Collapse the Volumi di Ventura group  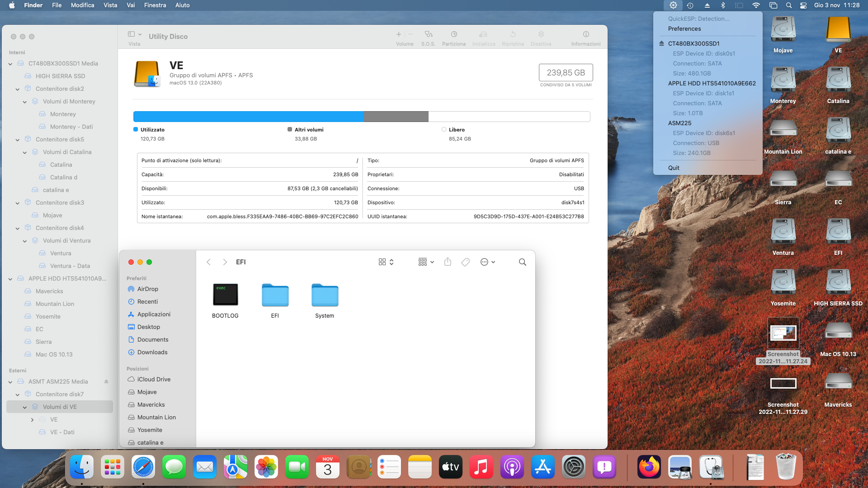(x=25, y=241)
